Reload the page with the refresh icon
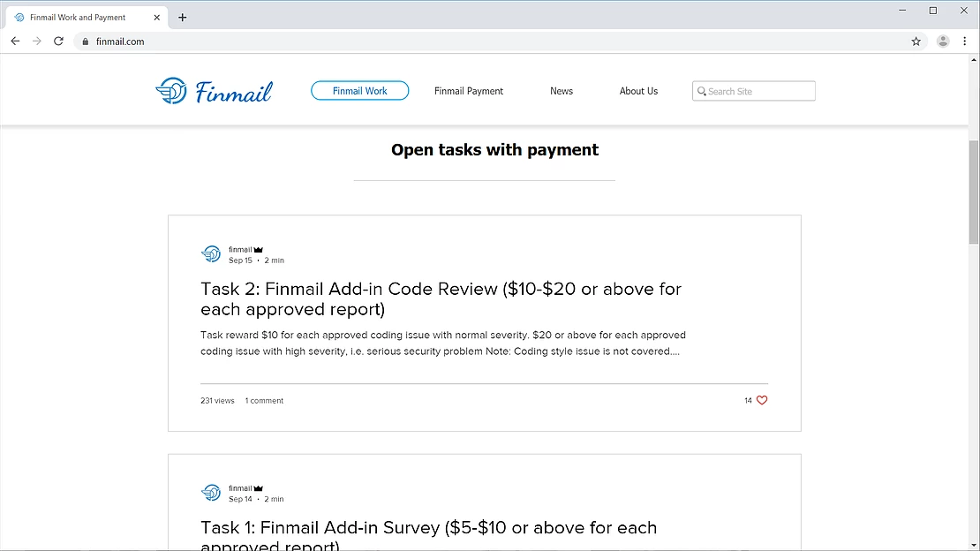Screen dimensions: 980x551 coord(59,42)
